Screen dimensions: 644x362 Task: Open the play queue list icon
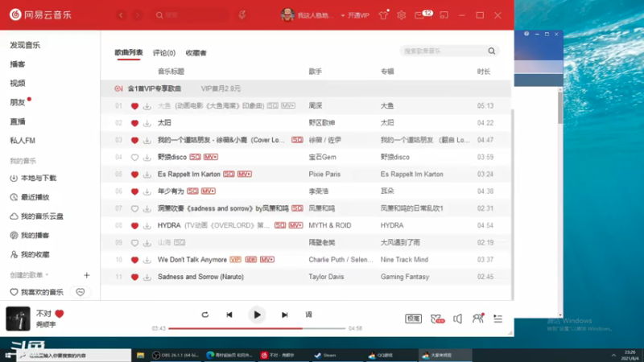(497, 319)
